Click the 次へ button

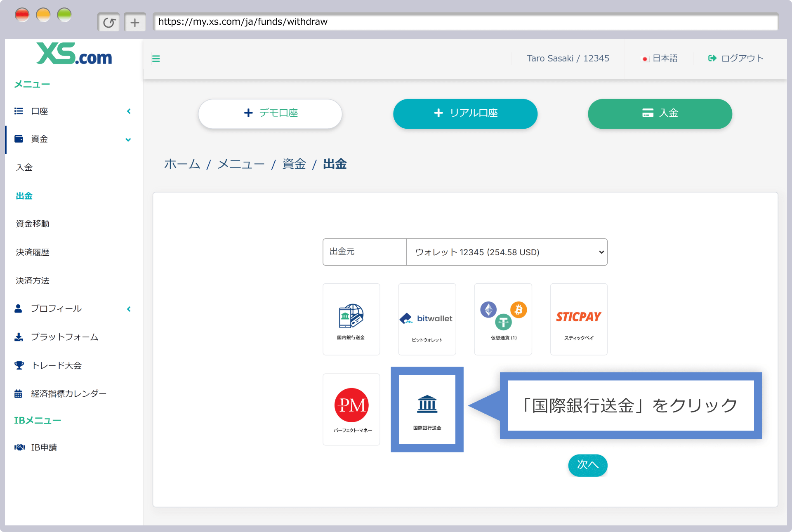click(x=588, y=465)
